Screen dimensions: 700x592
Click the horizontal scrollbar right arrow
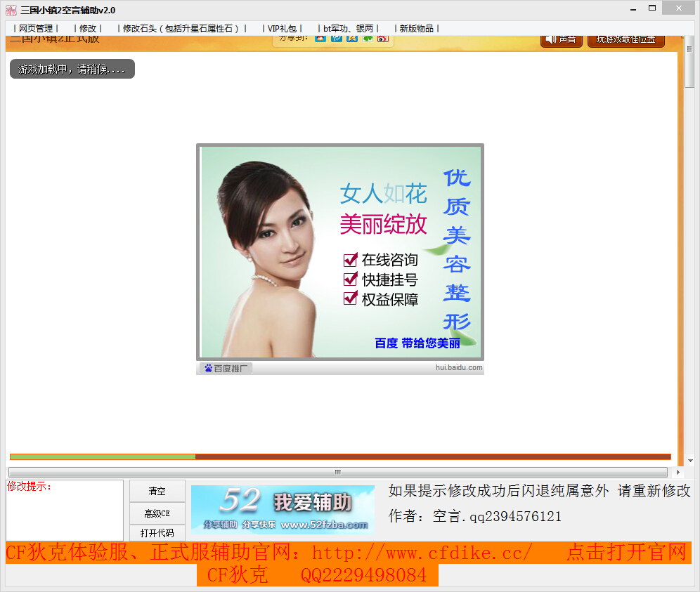pyautogui.click(x=678, y=472)
